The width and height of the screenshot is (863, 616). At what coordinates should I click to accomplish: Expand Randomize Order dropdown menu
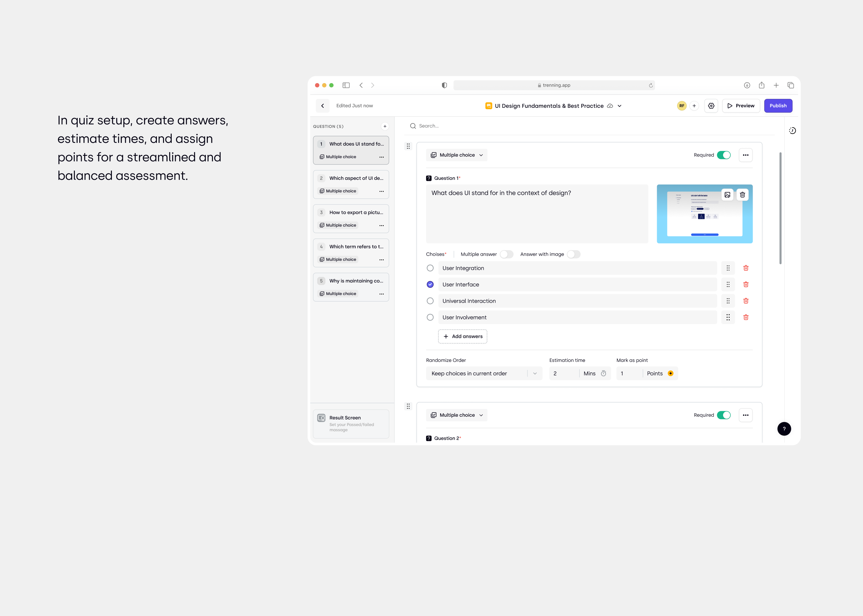click(534, 373)
